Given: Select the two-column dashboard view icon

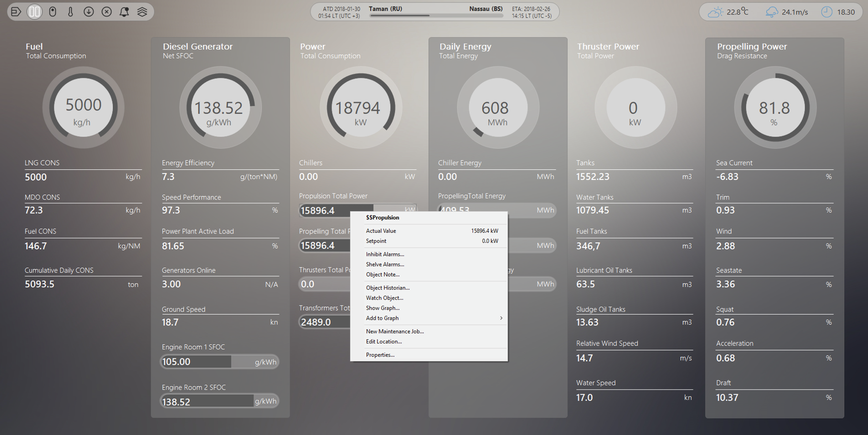Looking at the screenshot, I should (34, 12).
